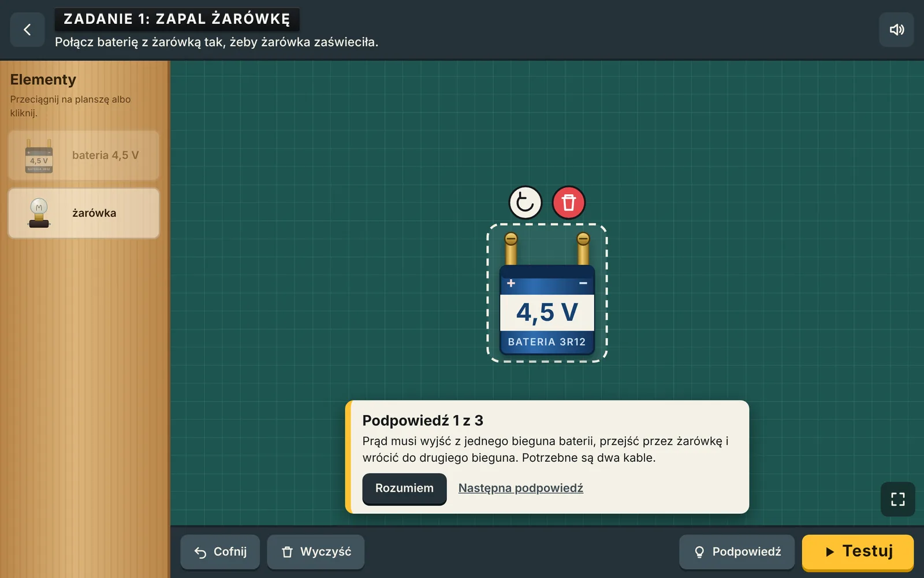Click the battery's minus terminal screw
Viewport: 924px width, 578px height.
pos(583,239)
